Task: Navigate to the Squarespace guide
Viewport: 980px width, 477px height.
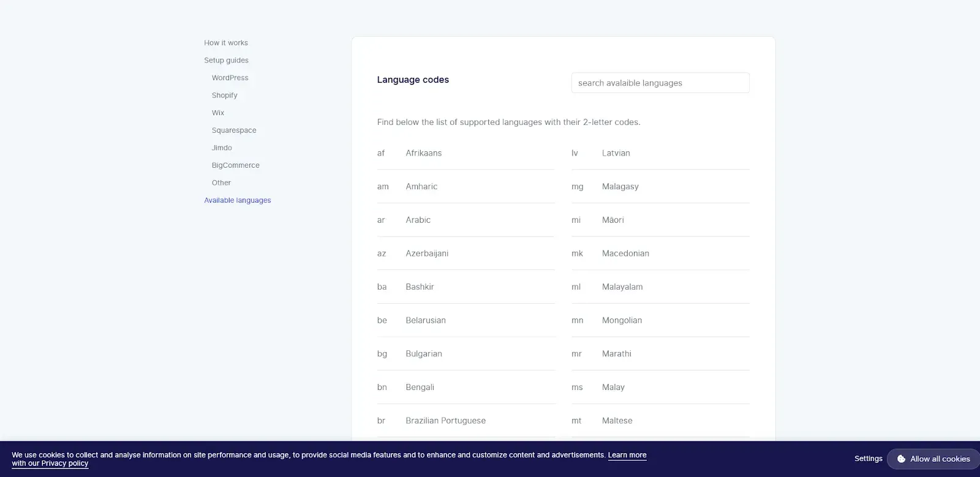Action: [234, 130]
